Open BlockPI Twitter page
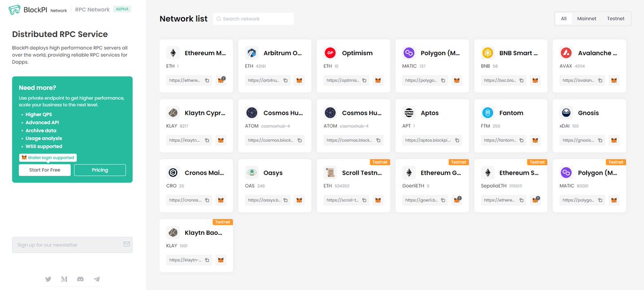The height and width of the screenshot is (290, 644). point(48,279)
